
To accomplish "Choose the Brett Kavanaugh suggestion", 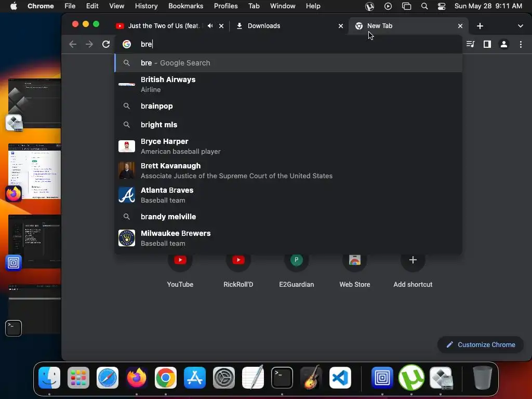I will [x=288, y=170].
